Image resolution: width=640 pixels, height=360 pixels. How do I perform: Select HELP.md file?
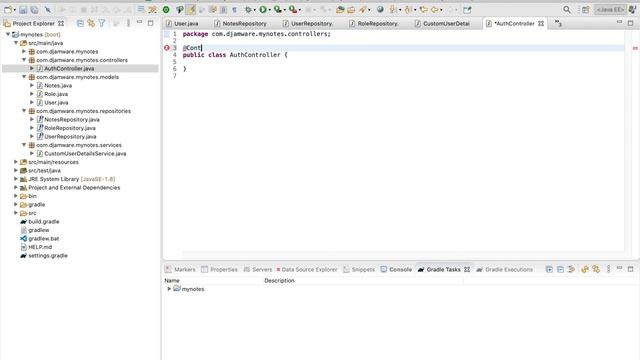(x=40, y=247)
